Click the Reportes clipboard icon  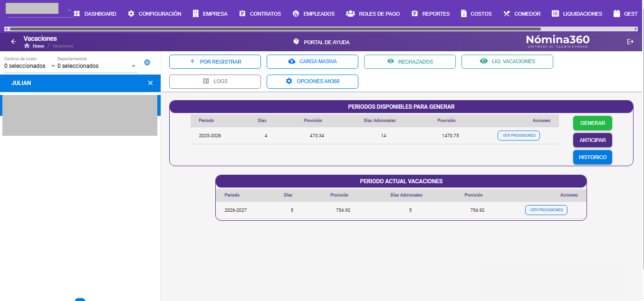[x=414, y=14]
